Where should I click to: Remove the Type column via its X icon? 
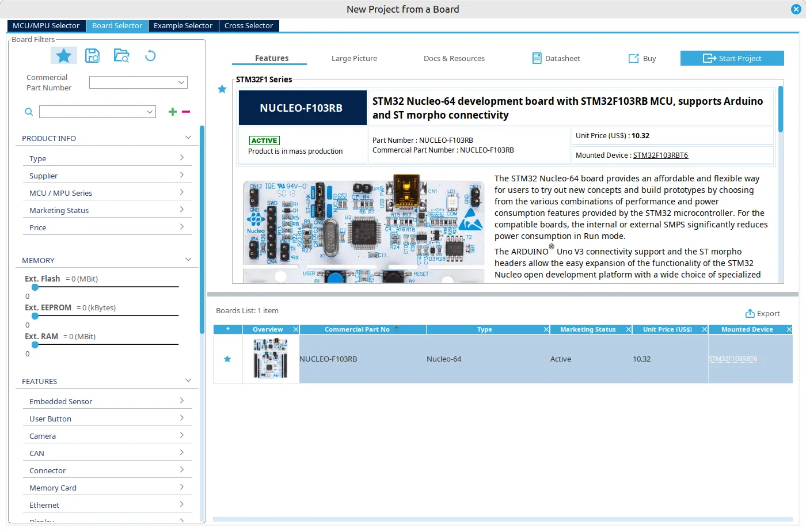click(546, 329)
